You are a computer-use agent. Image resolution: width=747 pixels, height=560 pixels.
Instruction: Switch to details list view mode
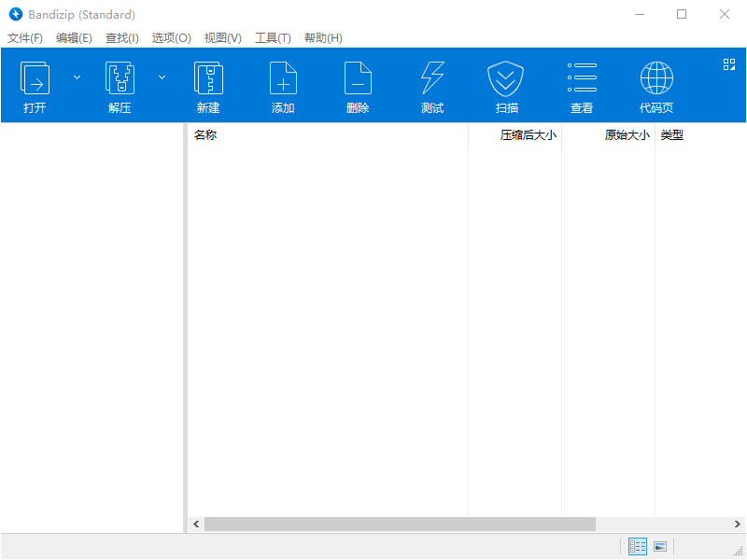(638, 547)
